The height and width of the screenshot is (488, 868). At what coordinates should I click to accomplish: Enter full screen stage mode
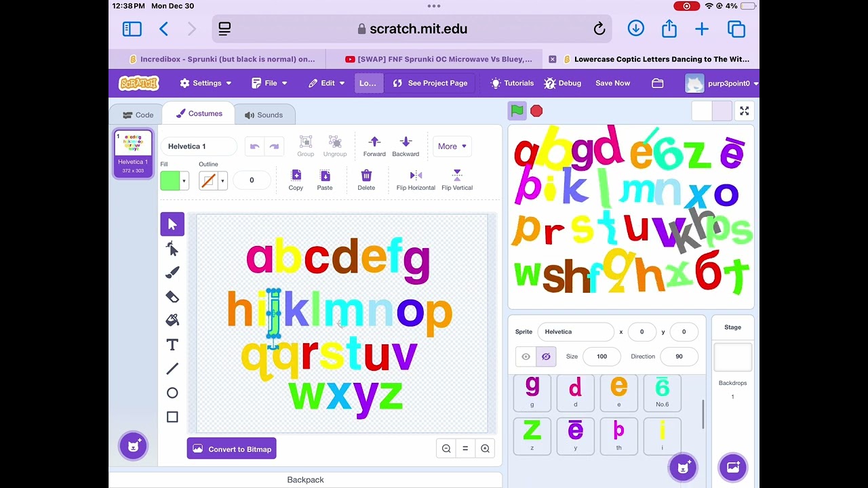(x=744, y=111)
